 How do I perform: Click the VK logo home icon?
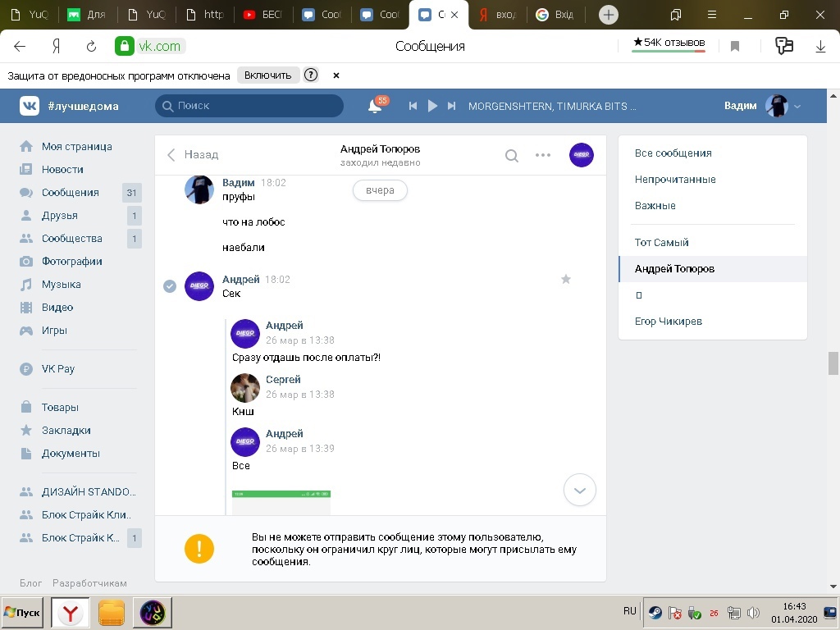tap(30, 106)
